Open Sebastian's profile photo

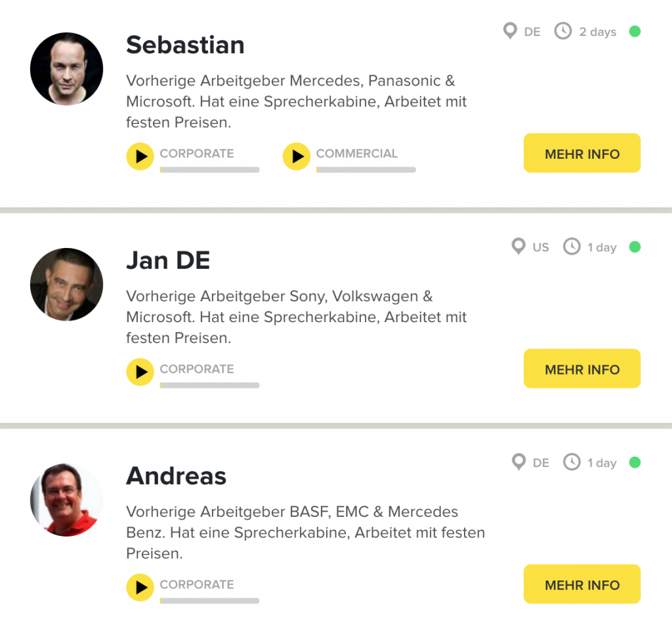point(66,69)
